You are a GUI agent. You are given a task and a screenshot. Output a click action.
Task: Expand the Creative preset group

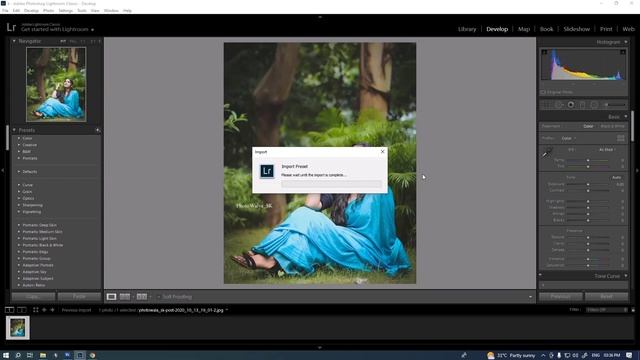19,145
